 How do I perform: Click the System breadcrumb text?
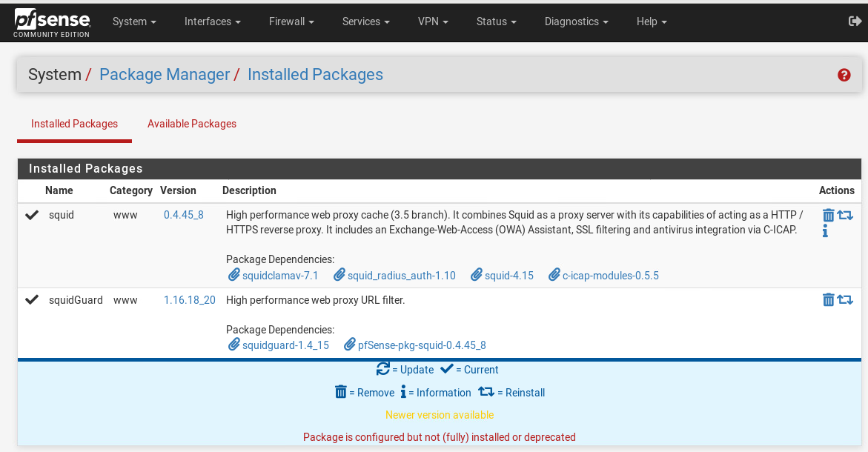[55, 75]
